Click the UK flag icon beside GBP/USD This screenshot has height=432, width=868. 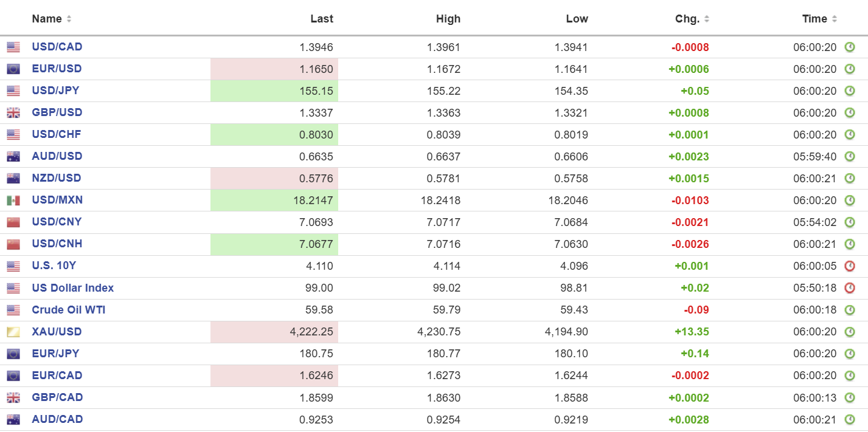pyautogui.click(x=13, y=112)
